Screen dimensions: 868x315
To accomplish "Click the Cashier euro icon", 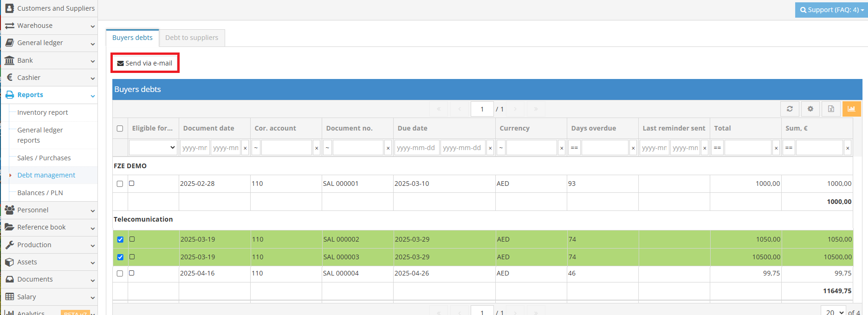I will (9, 78).
